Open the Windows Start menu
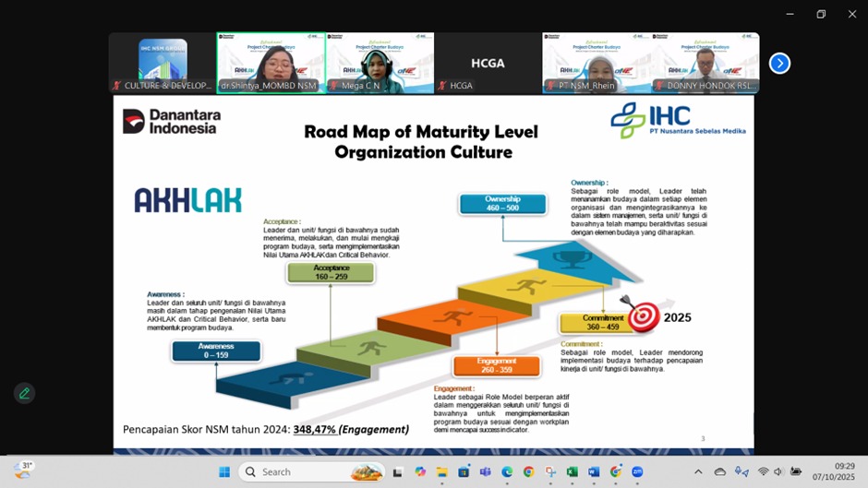 tap(223, 472)
